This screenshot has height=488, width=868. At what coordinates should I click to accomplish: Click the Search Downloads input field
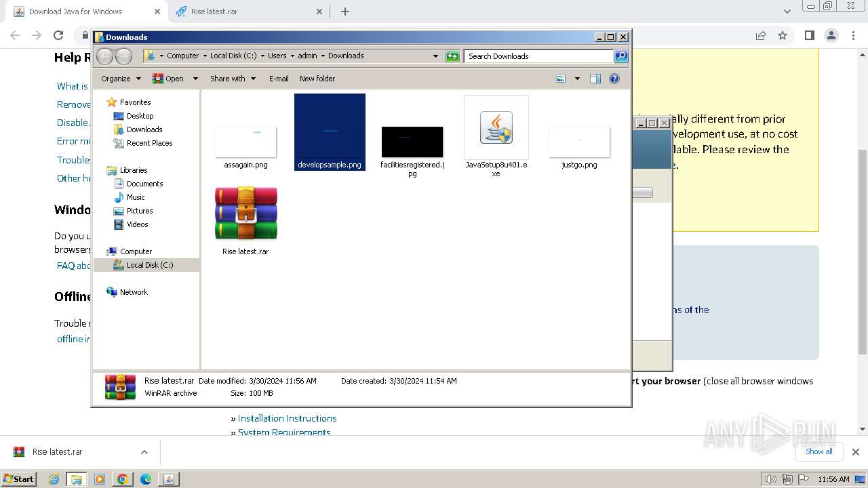[539, 56]
